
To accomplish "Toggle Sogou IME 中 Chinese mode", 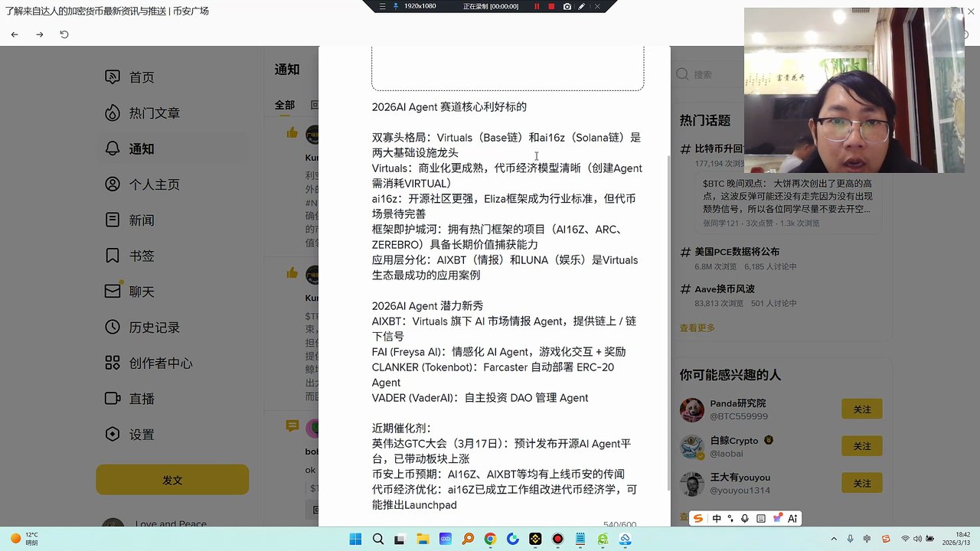I will coord(717,518).
